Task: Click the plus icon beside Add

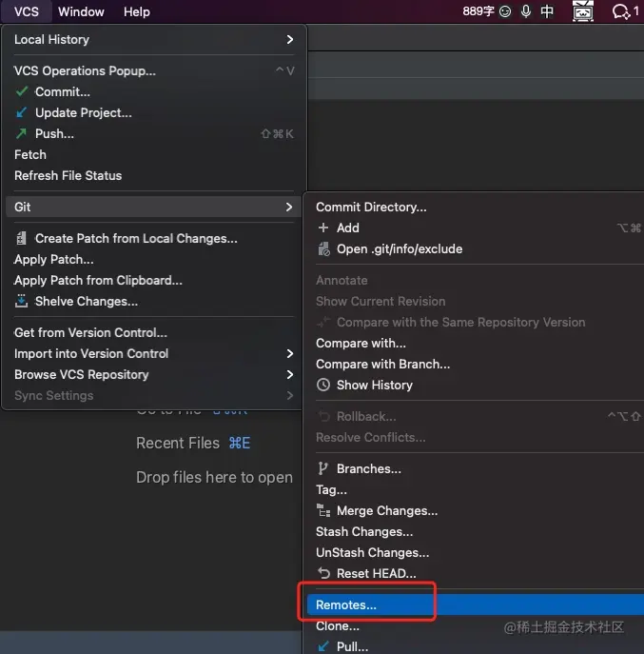Action: (x=323, y=228)
